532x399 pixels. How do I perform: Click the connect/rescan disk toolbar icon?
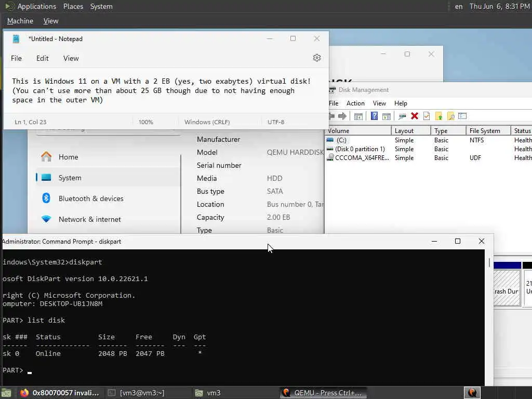click(403, 116)
